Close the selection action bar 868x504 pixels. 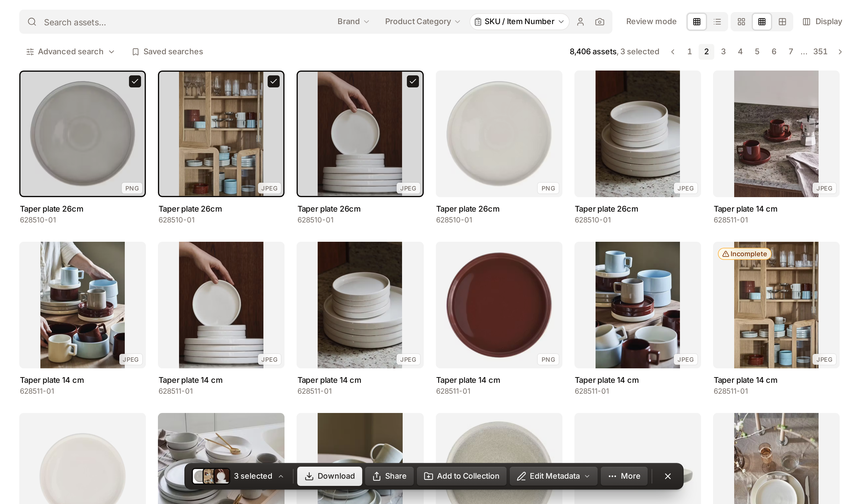pyautogui.click(x=668, y=476)
